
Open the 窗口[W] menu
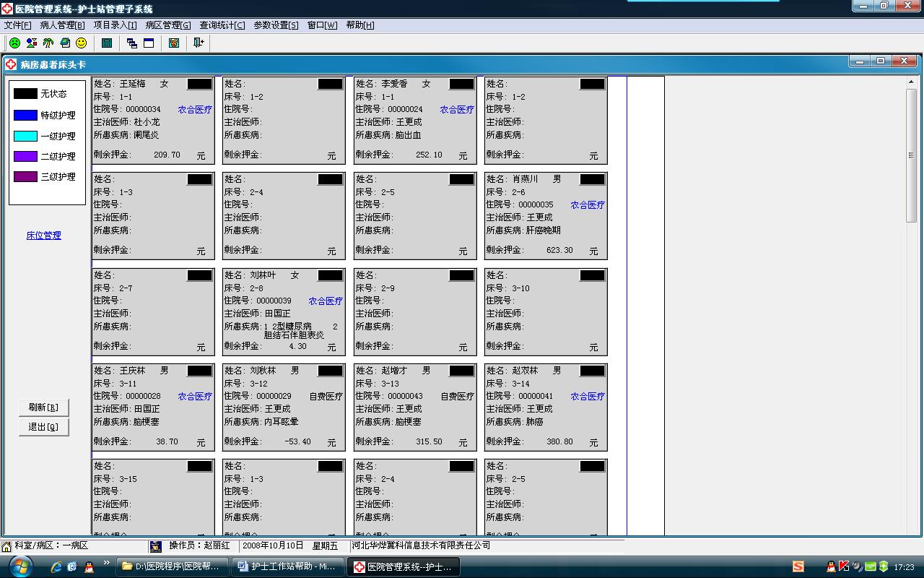point(322,25)
